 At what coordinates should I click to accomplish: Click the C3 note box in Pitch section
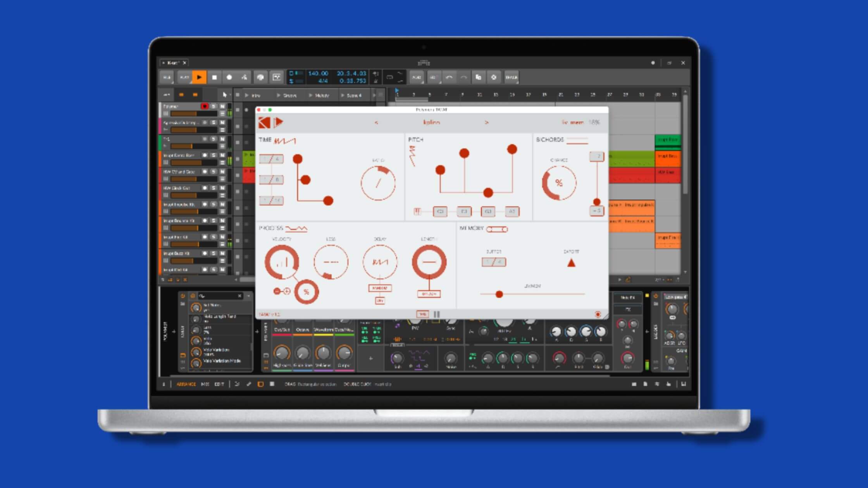tap(440, 211)
